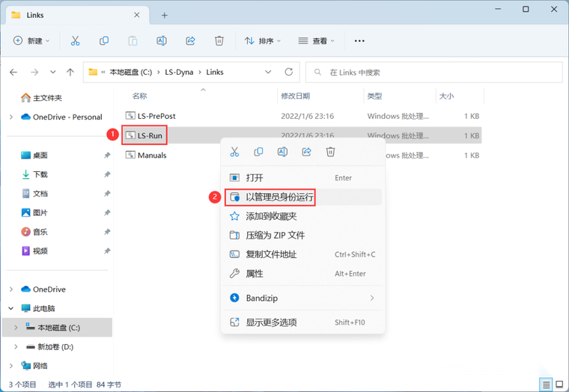
Task: Expand the 网络 tree node
Action: [11, 366]
